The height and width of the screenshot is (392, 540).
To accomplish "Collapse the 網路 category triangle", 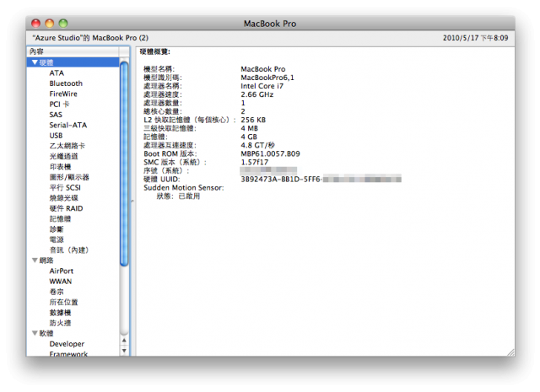I will click(x=35, y=260).
